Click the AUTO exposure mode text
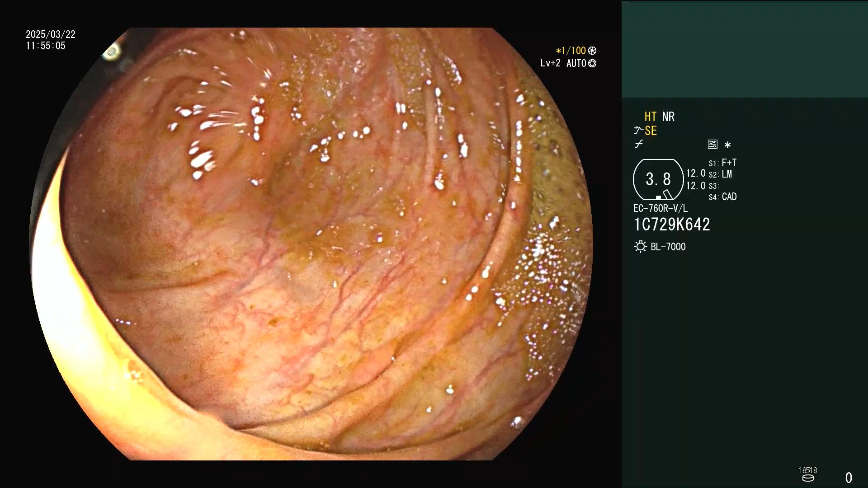The width and height of the screenshot is (868, 488). tap(576, 63)
